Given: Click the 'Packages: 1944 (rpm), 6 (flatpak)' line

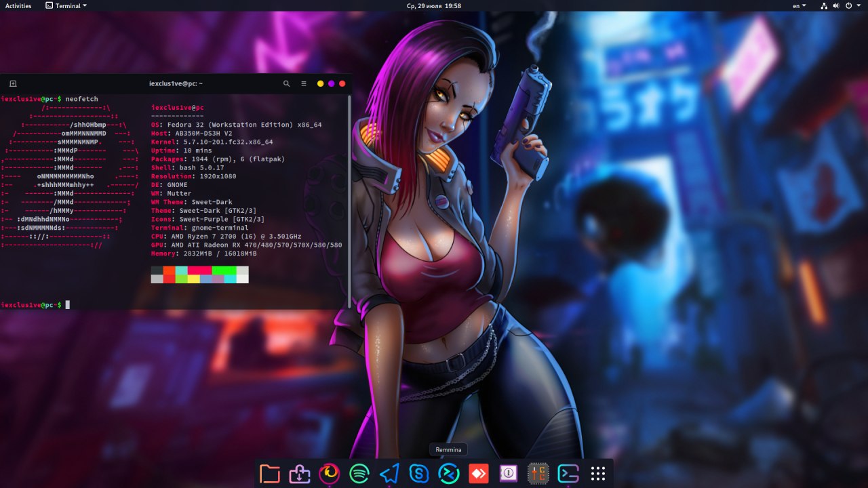Looking at the screenshot, I should (218, 159).
